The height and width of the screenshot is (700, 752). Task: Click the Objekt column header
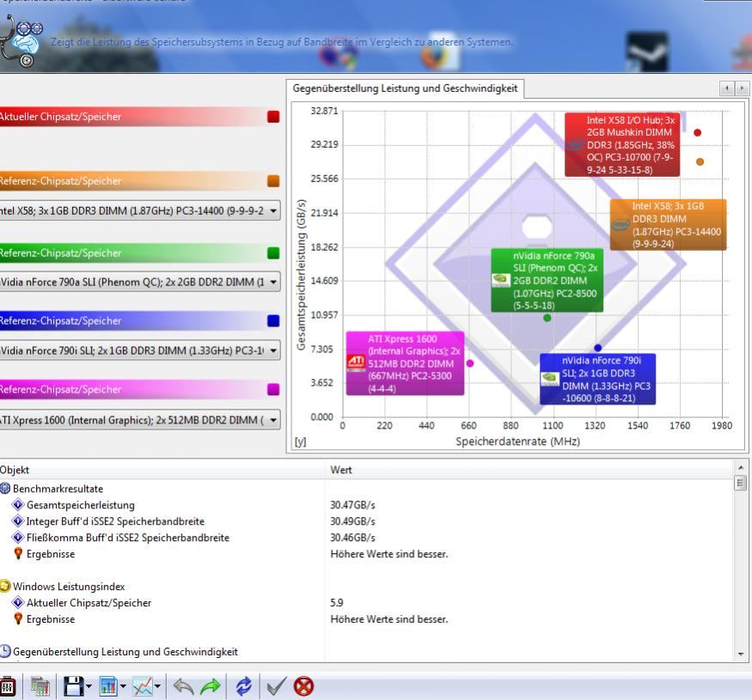162,470
